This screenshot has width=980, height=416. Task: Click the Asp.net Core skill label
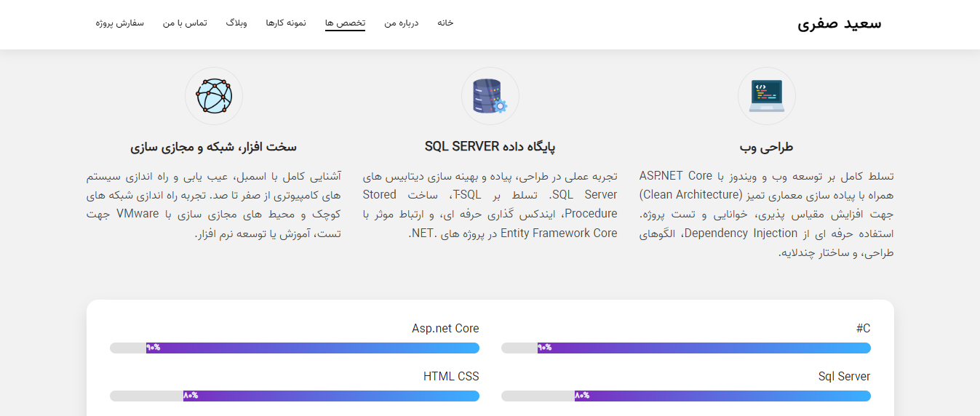pyautogui.click(x=445, y=329)
